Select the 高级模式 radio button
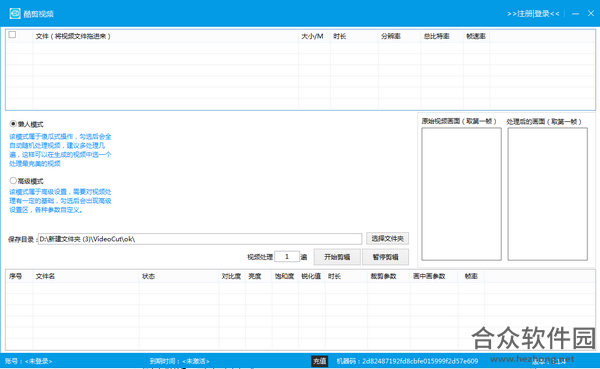This screenshot has width=600, height=369. [x=13, y=180]
